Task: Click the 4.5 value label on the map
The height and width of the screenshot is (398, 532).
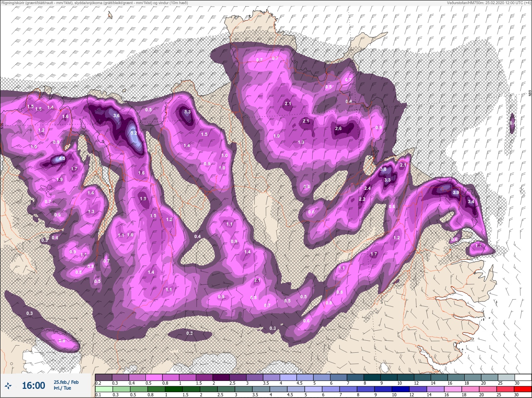Action: 62,158
